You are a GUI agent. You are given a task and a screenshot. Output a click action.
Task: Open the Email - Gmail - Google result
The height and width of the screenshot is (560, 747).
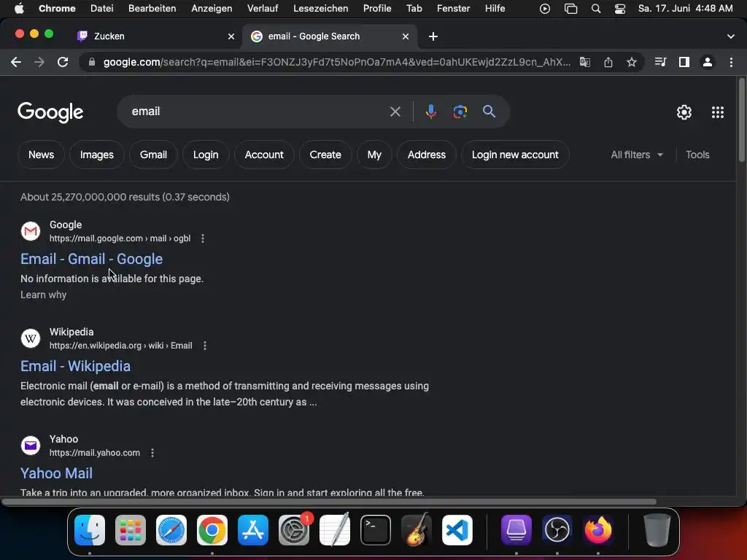pos(91,259)
